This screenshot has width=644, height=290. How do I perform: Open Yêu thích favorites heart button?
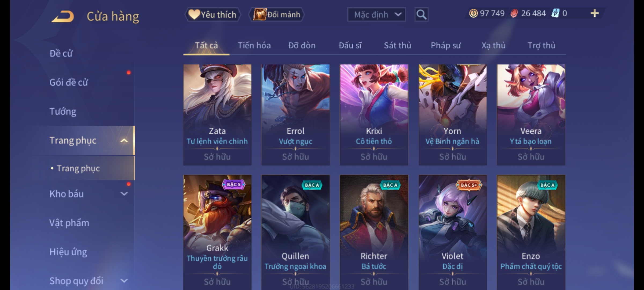click(212, 15)
